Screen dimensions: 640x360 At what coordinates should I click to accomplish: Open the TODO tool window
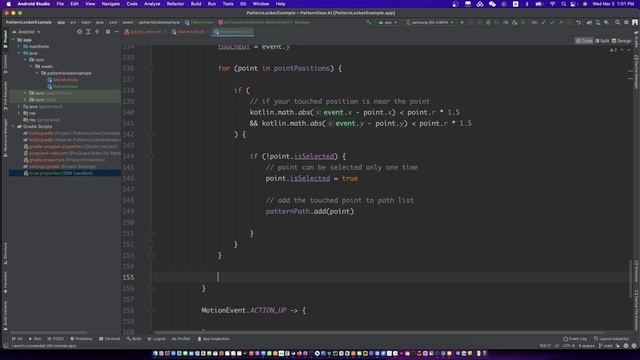56,339
